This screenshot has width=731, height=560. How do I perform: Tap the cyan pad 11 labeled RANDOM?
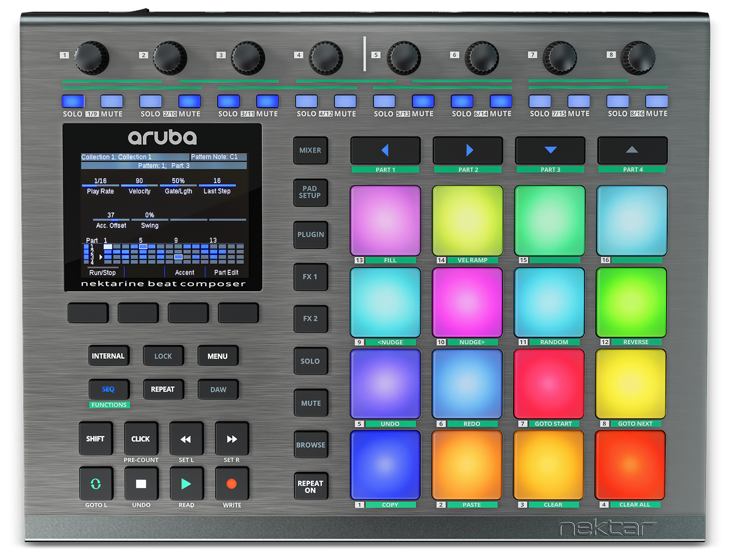[x=549, y=302]
